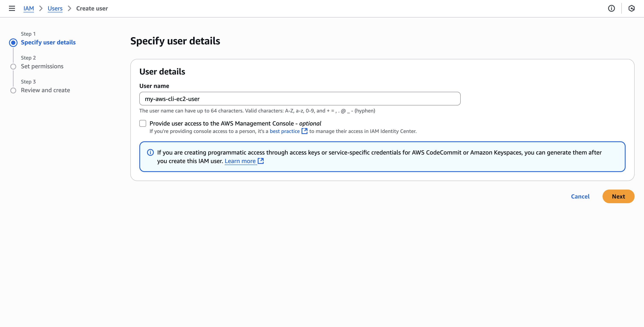The width and height of the screenshot is (644, 327).
Task: Enable AWS Management Console access checkbox
Action: 143,123
